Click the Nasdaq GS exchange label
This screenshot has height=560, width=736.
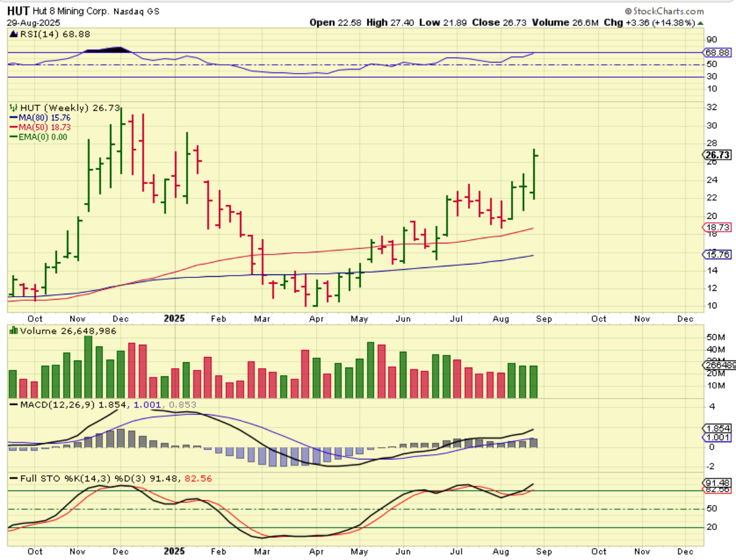[x=136, y=11]
